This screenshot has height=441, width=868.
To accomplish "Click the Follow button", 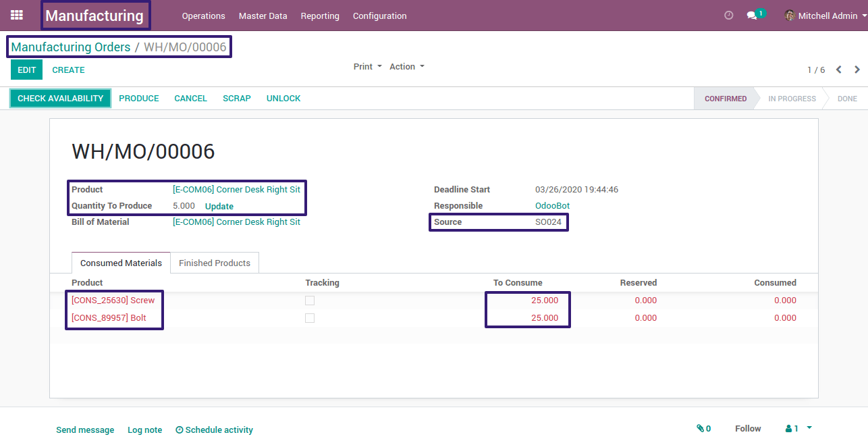I will pyautogui.click(x=748, y=429).
